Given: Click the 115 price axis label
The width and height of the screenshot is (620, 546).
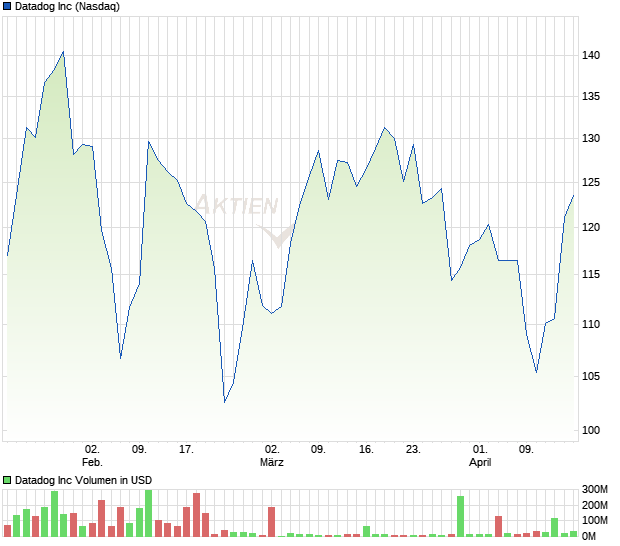Looking at the screenshot, I should pos(591,274).
